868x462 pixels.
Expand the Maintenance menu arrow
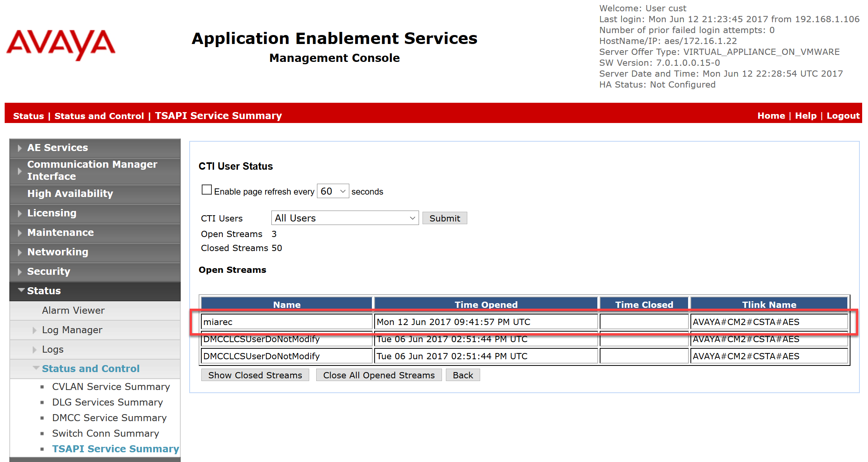(19, 233)
